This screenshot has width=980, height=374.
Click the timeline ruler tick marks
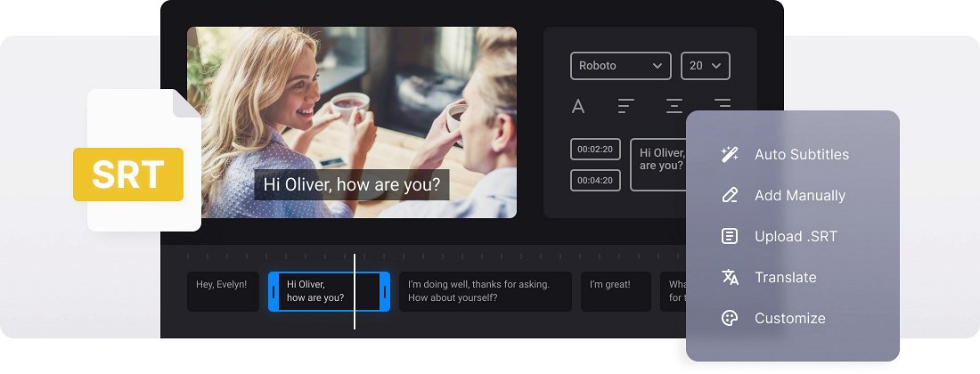click(436, 256)
